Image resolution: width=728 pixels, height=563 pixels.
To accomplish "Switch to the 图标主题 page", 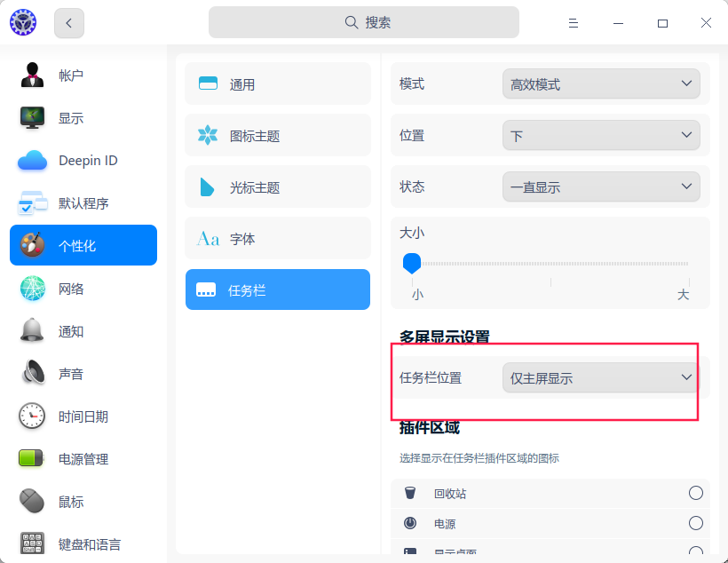I will pyautogui.click(x=278, y=135).
